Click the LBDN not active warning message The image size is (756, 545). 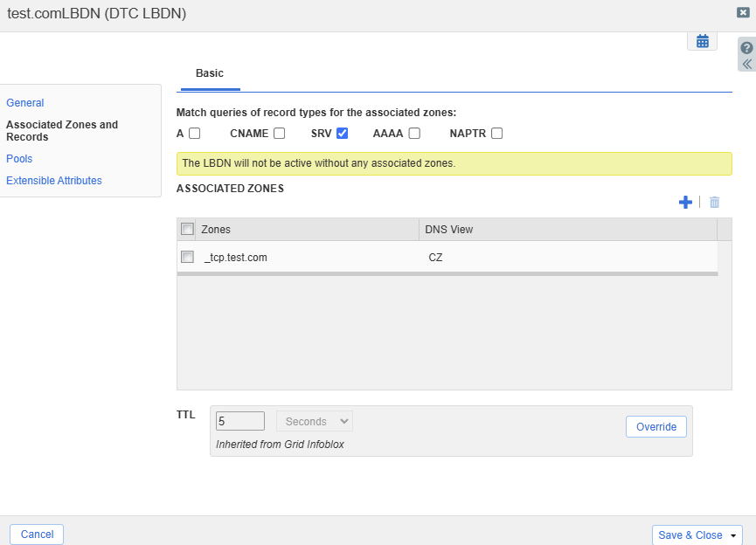(x=454, y=163)
